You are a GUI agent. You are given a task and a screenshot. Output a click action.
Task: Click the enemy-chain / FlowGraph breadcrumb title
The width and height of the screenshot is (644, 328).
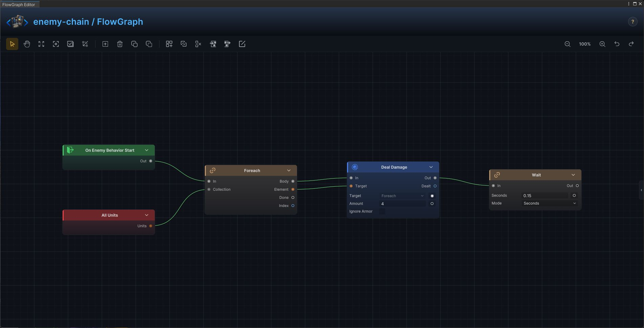(88, 22)
